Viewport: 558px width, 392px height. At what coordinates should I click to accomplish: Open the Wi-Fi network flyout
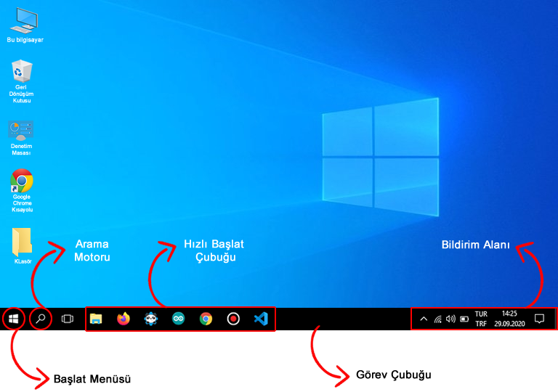pos(437,319)
